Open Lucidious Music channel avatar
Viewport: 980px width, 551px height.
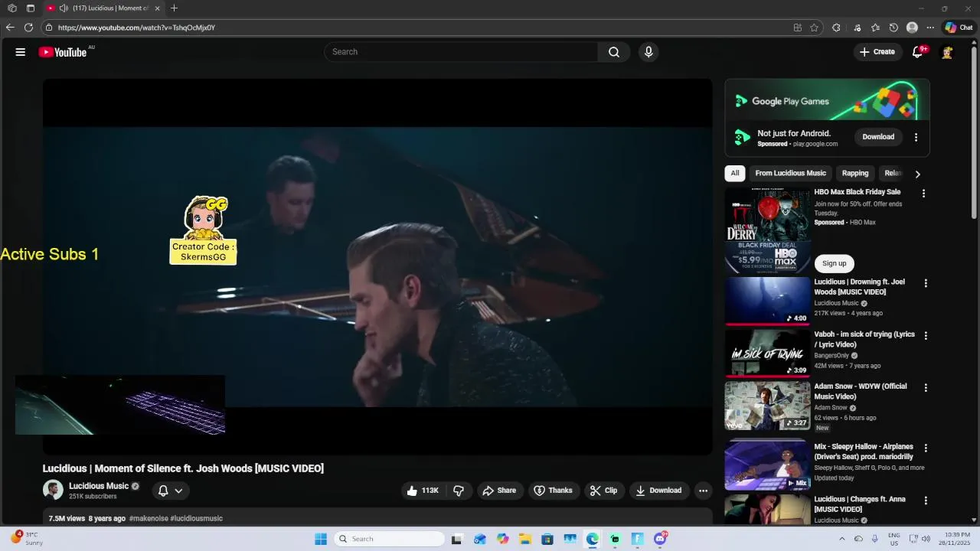point(53,490)
